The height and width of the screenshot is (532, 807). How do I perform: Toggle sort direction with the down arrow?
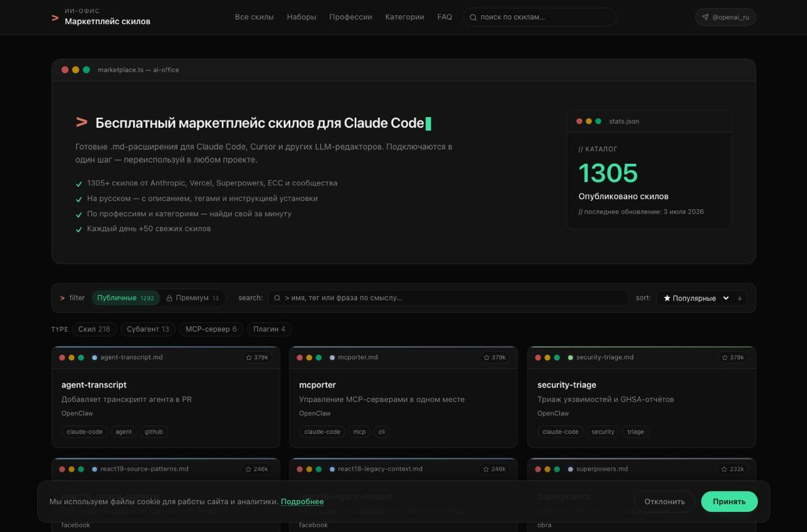click(740, 298)
